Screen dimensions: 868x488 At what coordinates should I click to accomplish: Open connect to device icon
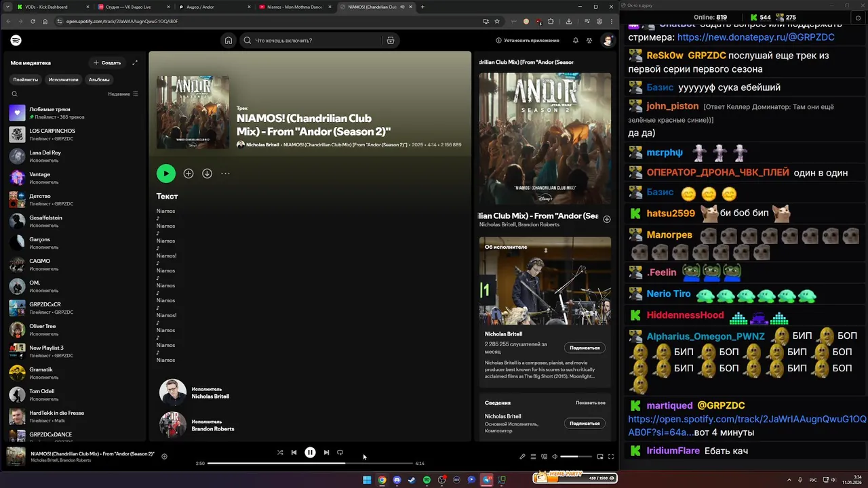(x=544, y=456)
